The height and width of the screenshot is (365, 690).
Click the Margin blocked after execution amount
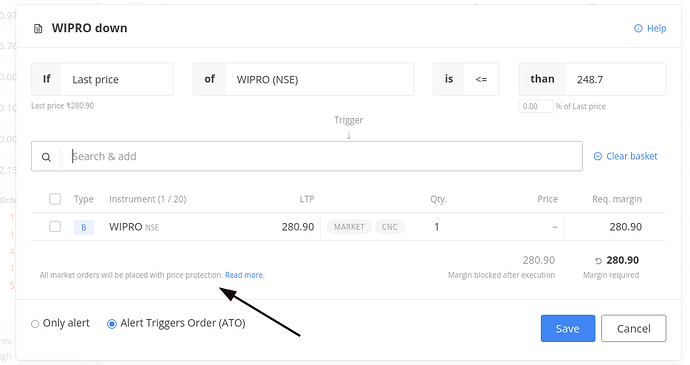(539, 260)
